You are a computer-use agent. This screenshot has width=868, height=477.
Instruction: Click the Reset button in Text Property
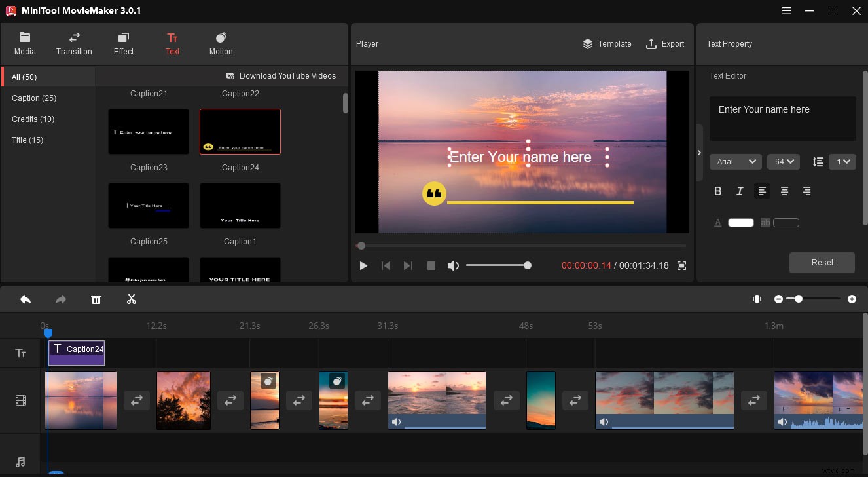822,262
